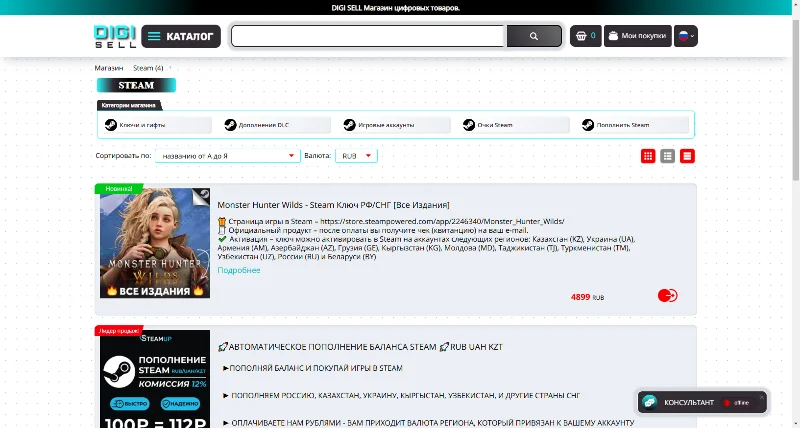Image resolution: width=800 pixels, height=428 pixels.
Task: Open Monster Hunter Wilds product thumbnail
Action: pyautogui.click(x=155, y=243)
